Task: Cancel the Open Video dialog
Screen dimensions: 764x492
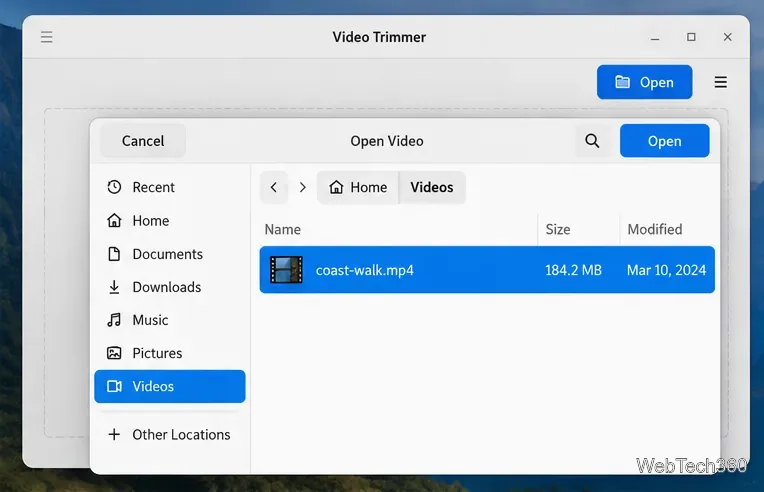Action: click(x=143, y=141)
